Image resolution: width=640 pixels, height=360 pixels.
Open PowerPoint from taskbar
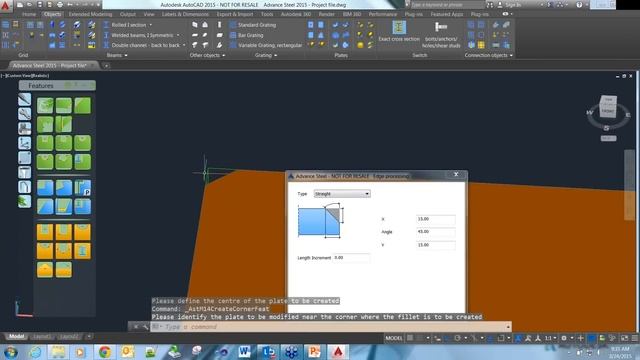[x=314, y=352]
